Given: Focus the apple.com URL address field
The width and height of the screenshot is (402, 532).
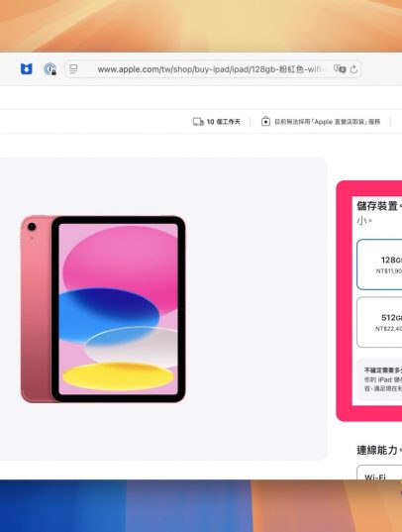Looking at the screenshot, I should pos(211,69).
